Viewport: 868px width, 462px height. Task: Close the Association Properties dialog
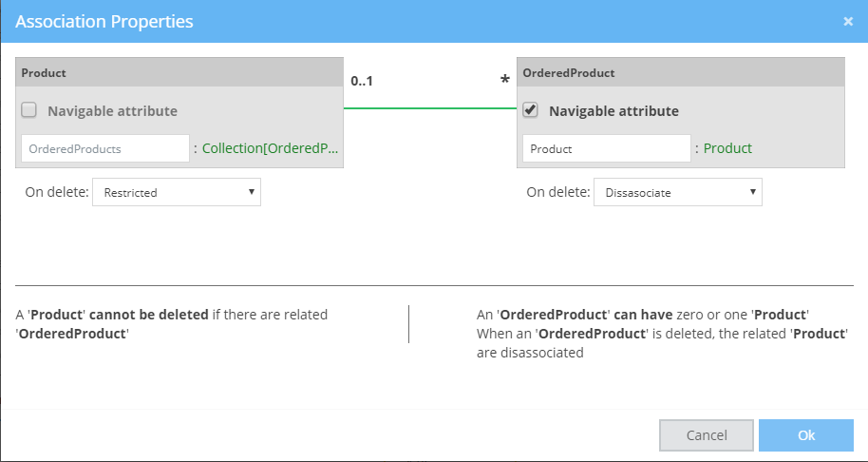point(848,21)
